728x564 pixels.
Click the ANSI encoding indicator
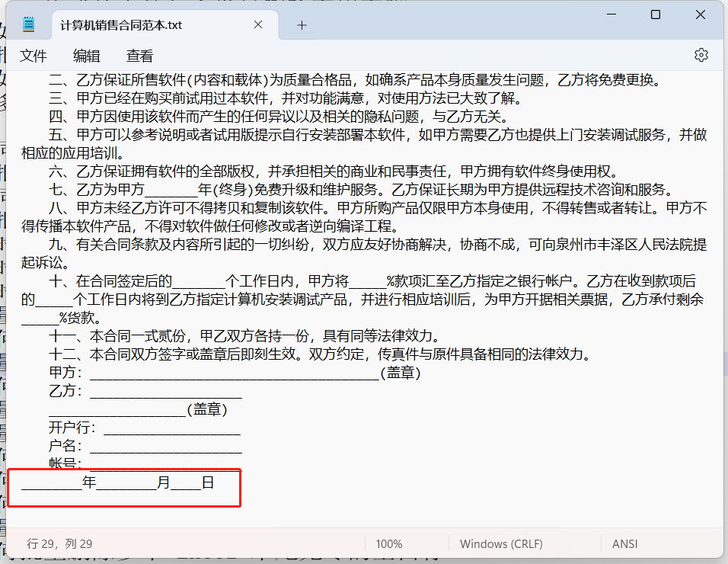tap(624, 543)
